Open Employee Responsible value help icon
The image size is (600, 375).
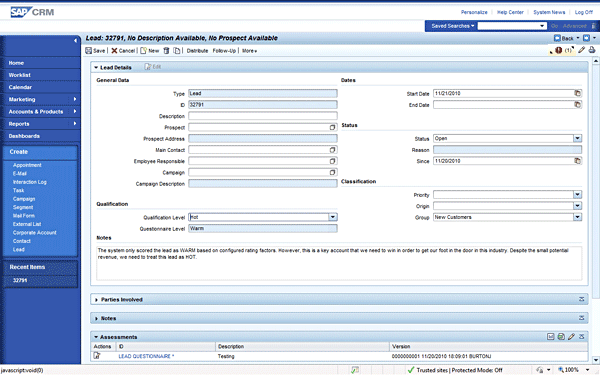(x=333, y=161)
